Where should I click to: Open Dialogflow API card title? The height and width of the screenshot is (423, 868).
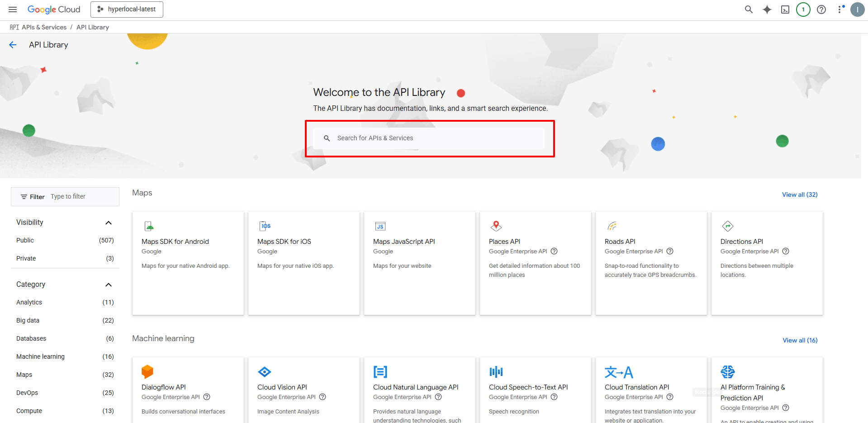[x=164, y=387]
